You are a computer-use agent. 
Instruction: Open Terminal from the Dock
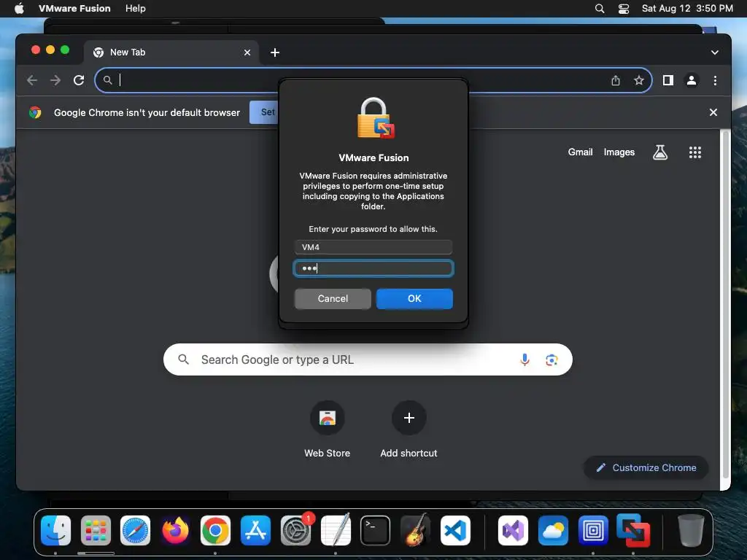click(376, 531)
